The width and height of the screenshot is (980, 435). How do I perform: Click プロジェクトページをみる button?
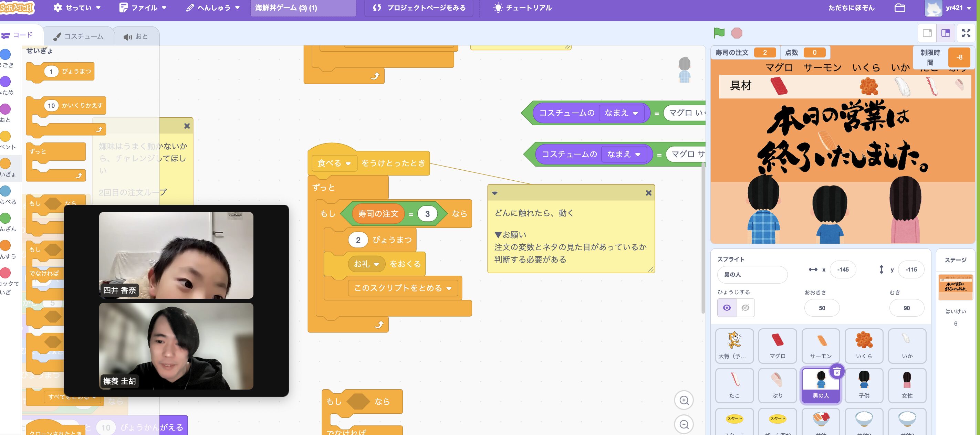pos(419,8)
